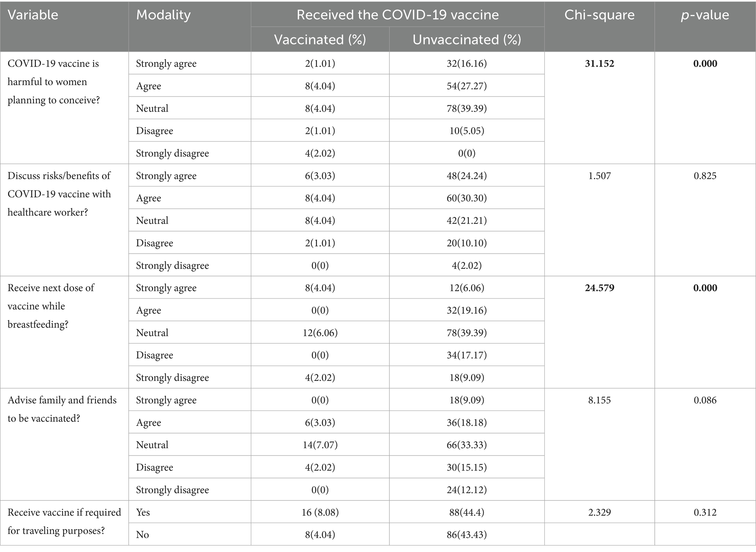
Task: Click the 'Yes' modality cell
Action: (143, 513)
